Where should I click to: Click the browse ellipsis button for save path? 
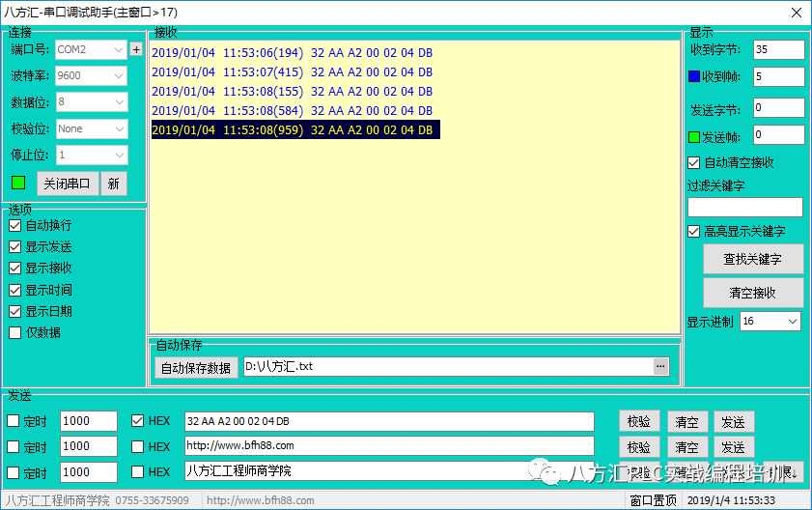pyautogui.click(x=660, y=366)
